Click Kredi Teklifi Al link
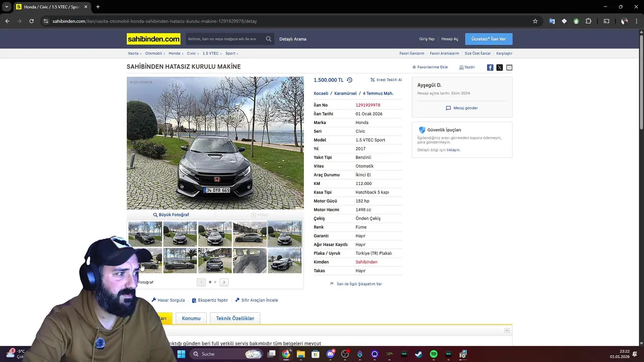Screen dimensions: 644x362 pyautogui.click(x=386, y=80)
